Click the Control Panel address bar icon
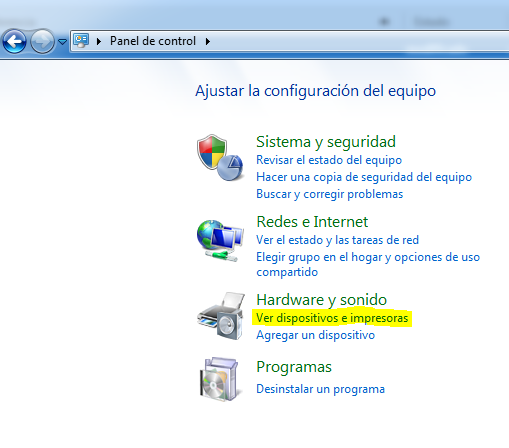Image resolution: width=509 pixels, height=448 pixels. (x=81, y=41)
